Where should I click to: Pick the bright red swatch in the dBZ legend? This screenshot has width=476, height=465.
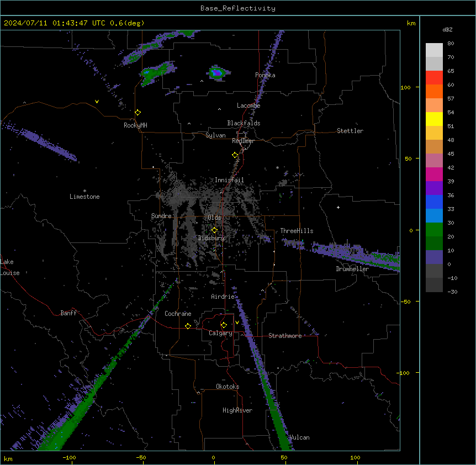434,78
